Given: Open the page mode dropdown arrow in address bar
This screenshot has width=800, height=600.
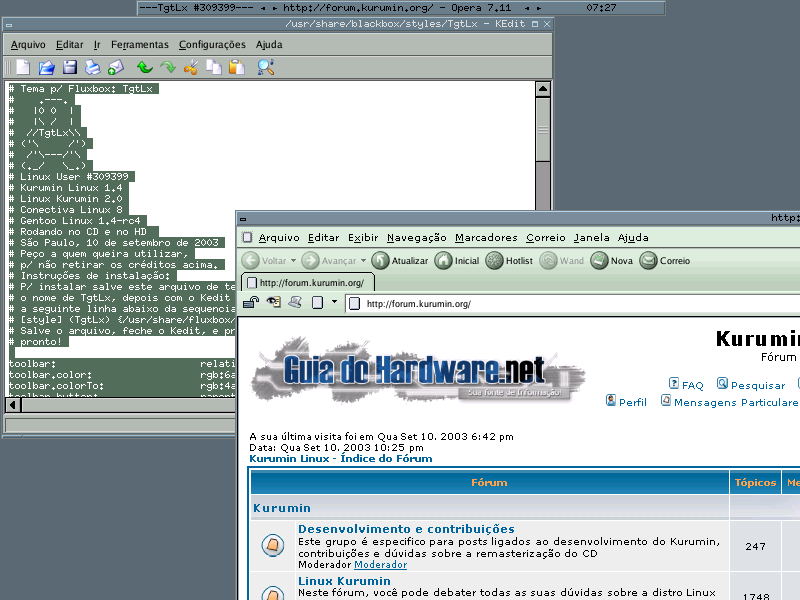Looking at the screenshot, I should (334, 302).
